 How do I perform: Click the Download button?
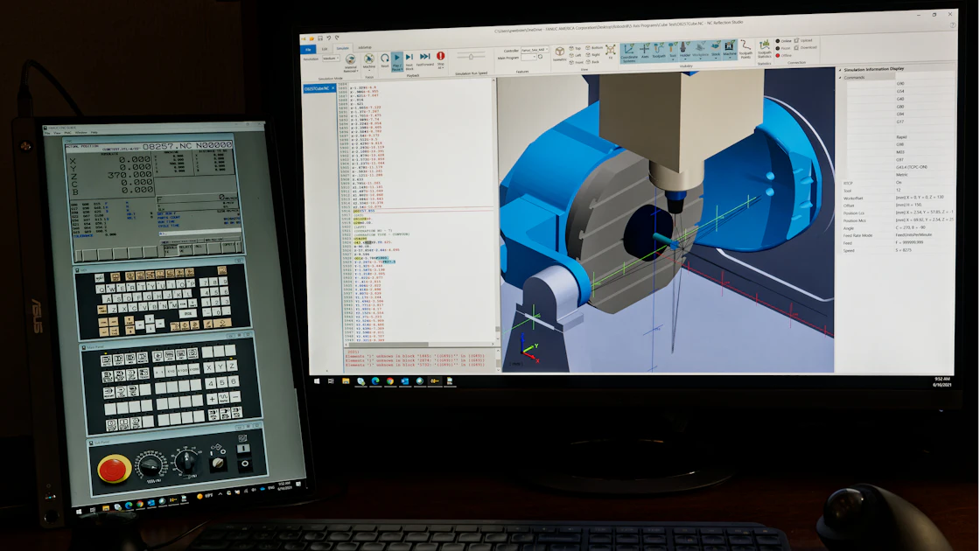(806, 47)
